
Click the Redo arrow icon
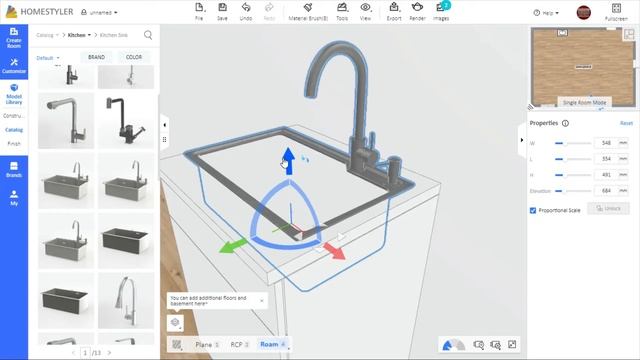click(x=269, y=7)
